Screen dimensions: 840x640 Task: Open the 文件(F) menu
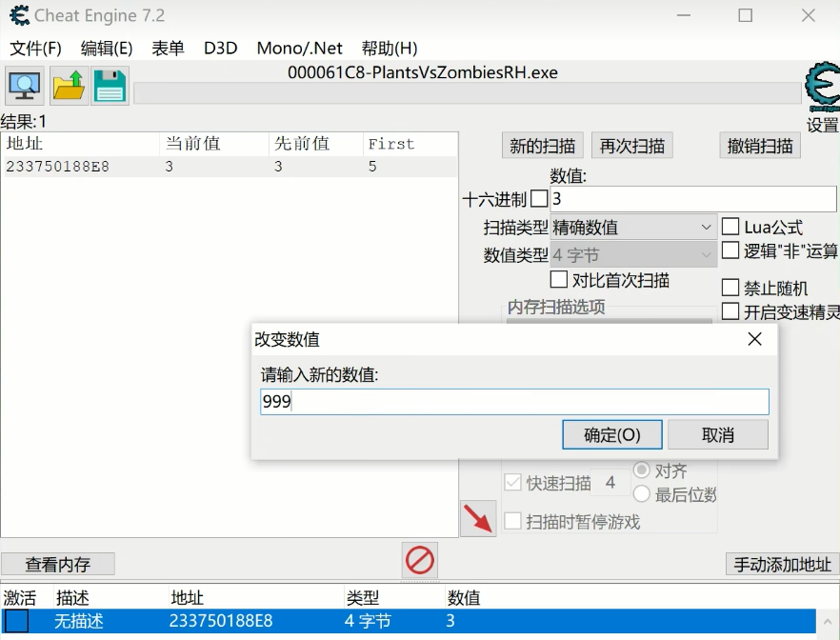click(x=35, y=48)
